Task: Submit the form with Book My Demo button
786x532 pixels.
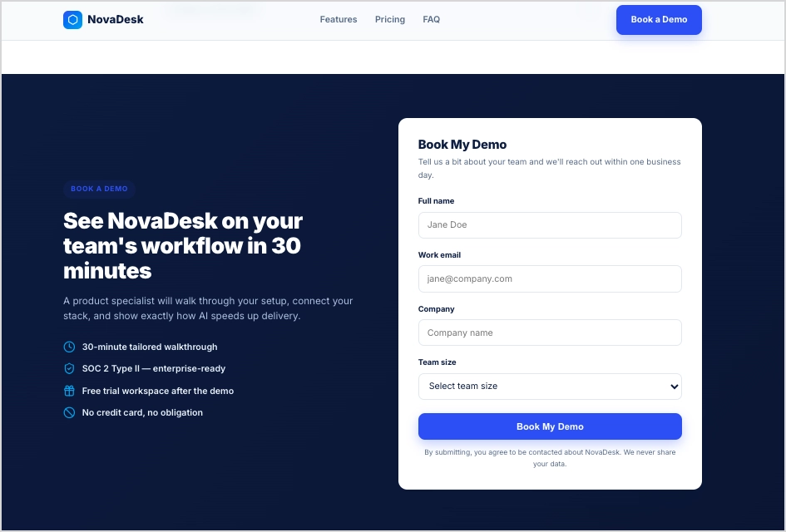Action: (550, 426)
